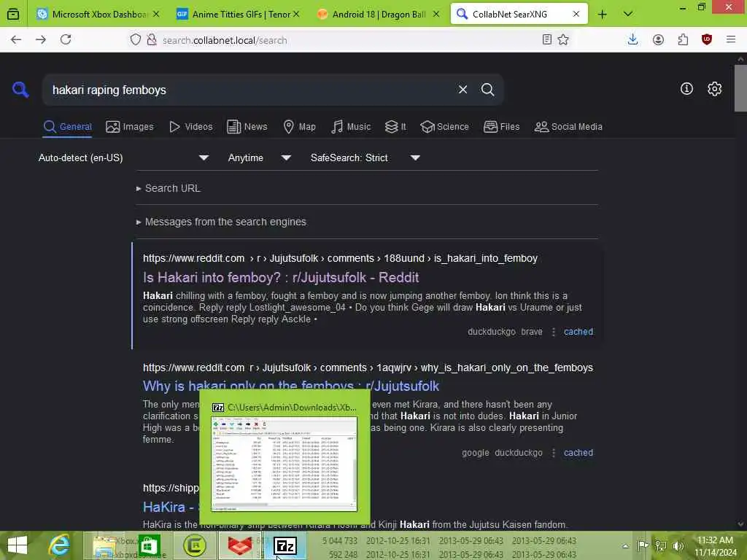This screenshot has width=747, height=560.
Task: Open the Firefox account icon
Action: tap(659, 39)
